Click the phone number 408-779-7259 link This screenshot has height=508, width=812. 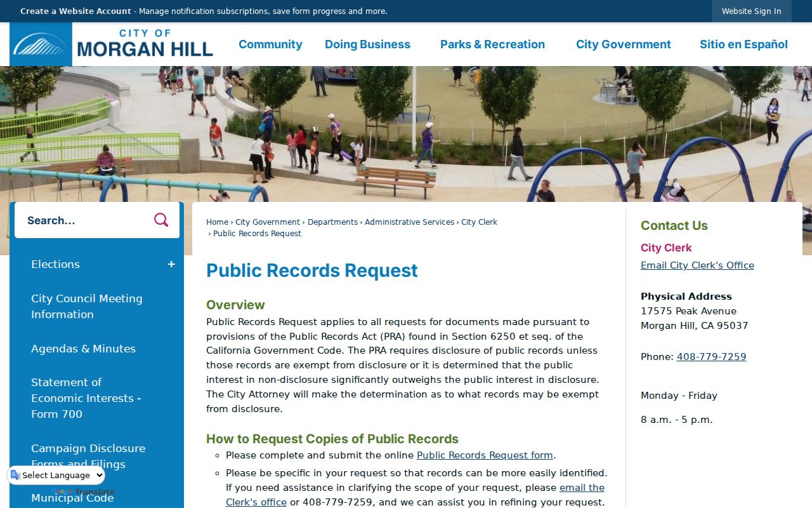click(x=711, y=357)
